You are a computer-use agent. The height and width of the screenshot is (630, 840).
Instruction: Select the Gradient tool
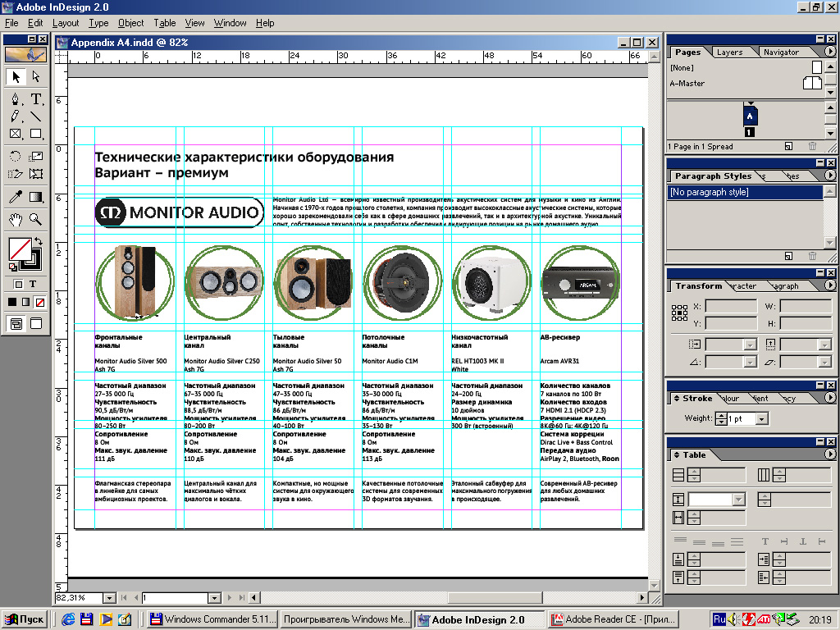(x=36, y=197)
